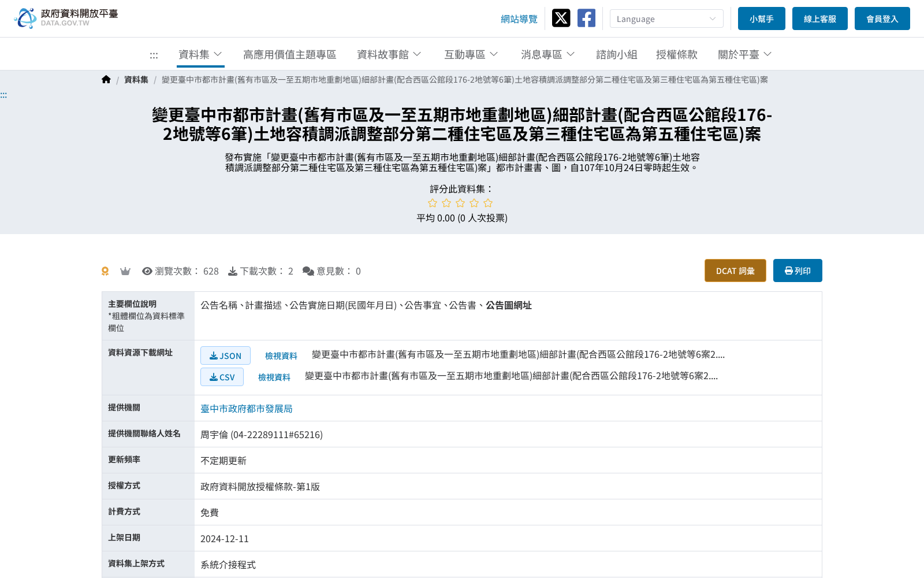This screenshot has height=578, width=924.
Task: Download the JSON resource
Action: click(x=225, y=355)
